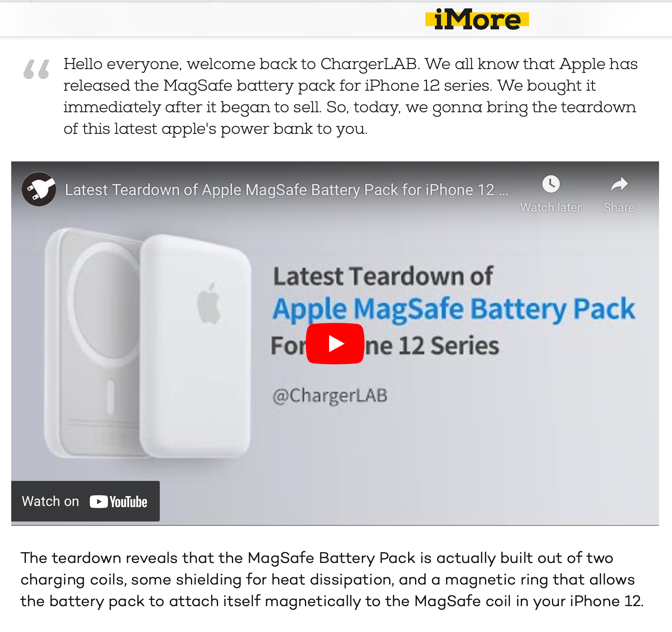Click the paragraph about teardown reveals
The width and height of the screenshot is (672, 632).
tap(332, 579)
